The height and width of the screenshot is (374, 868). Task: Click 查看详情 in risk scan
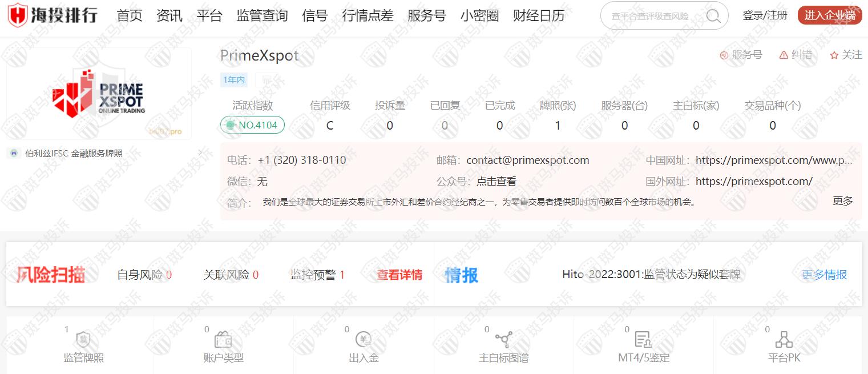[x=399, y=275]
